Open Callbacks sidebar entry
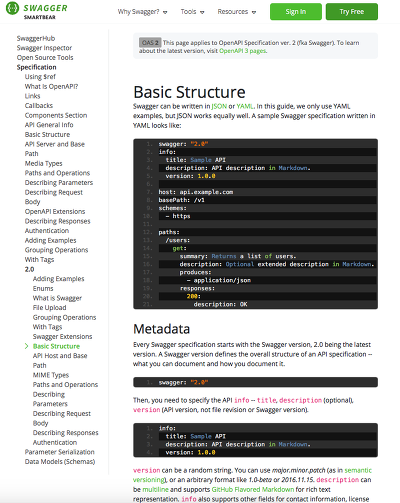Image resolution: width=400 pixels, height=503 pixels. pos(39,106)
